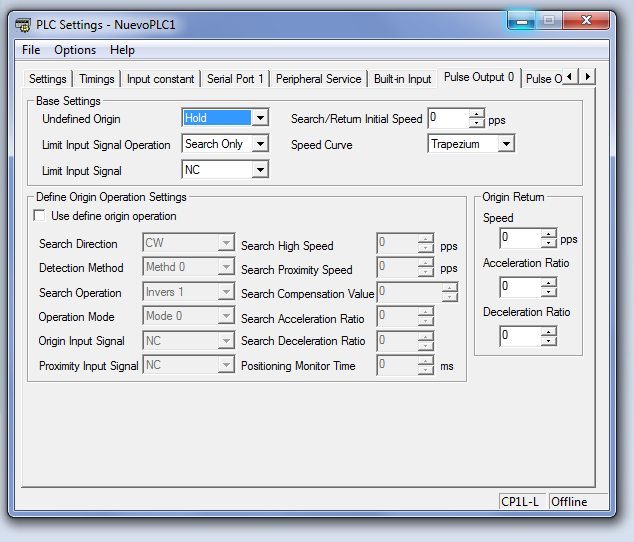634x542 pixels.
Task: Switch to the Serial Port 1 tab
Action: tap(235, 79)
